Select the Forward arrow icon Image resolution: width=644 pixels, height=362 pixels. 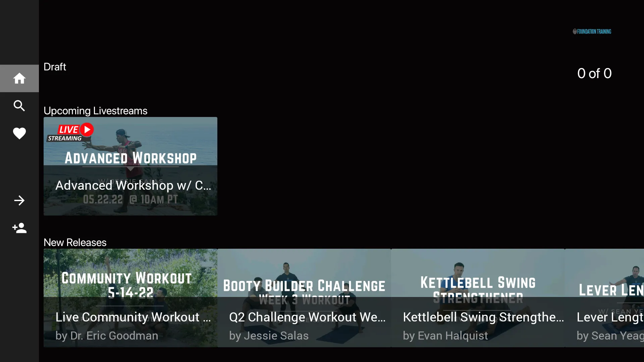coord(19,201)
